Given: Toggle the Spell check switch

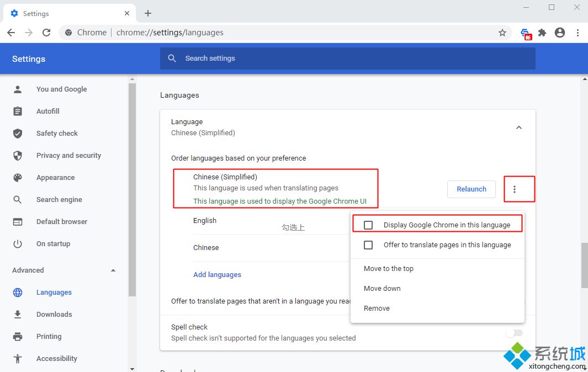Looking at the screenshot, I should (x=514, y=333).
